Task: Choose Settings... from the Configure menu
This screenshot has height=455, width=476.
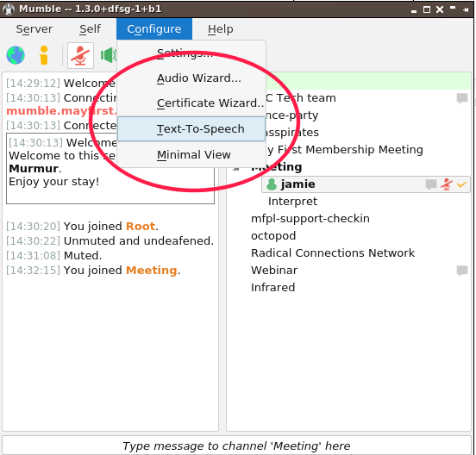Action: coord(191,53)
